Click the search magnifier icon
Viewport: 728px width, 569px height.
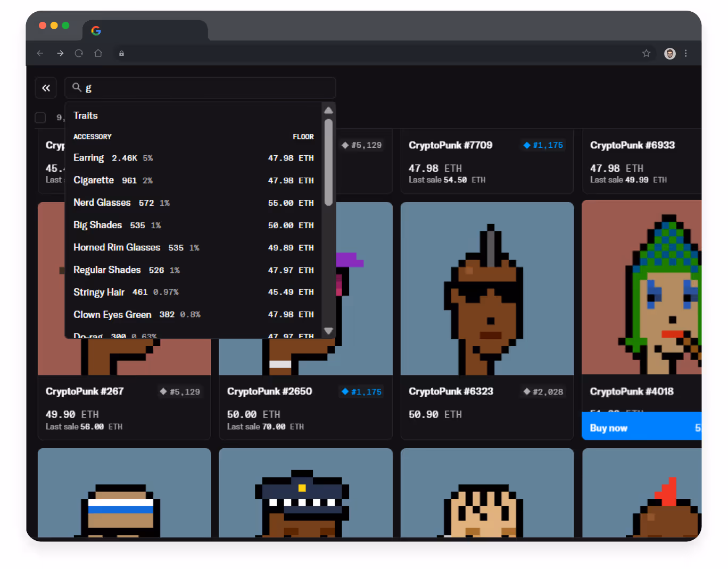pyautogui.click(x=77, y=87)
